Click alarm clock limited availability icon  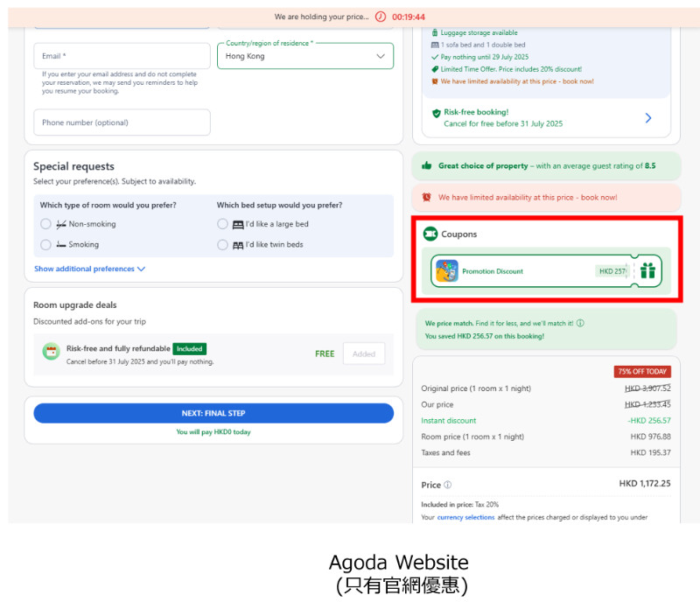tap(427, 197)
